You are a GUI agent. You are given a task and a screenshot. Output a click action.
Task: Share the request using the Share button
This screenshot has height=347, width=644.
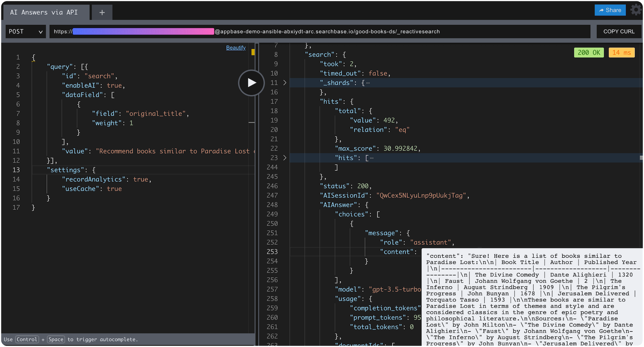click(610, 10)
